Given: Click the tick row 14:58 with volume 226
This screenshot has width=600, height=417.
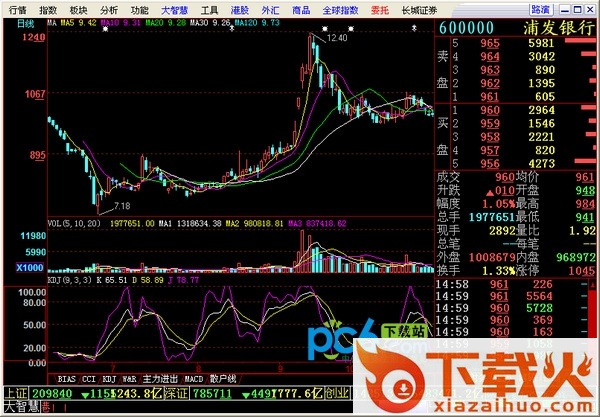Looking at the screenshot, I should coord(512,284).
